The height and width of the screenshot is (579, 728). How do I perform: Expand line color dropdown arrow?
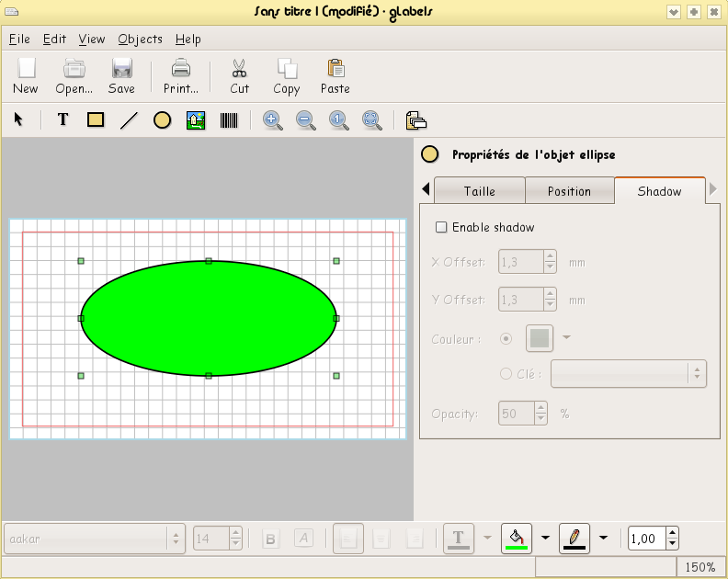(603, 538)
